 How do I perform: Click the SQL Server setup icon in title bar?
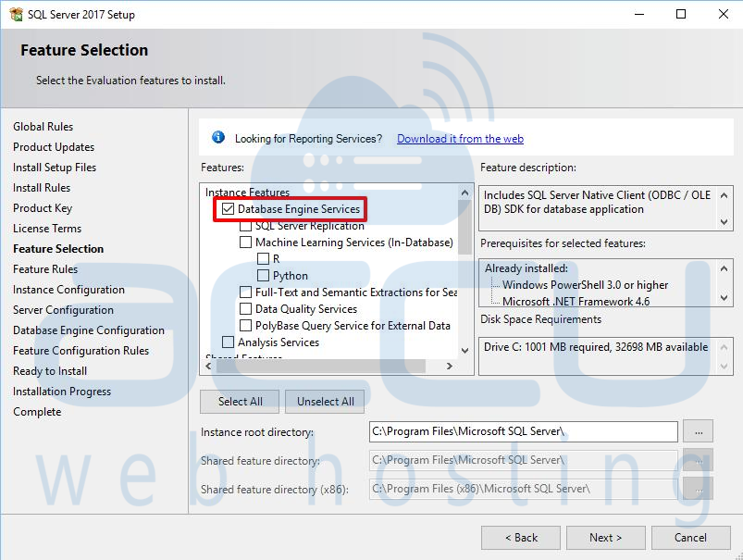(17, 14)
